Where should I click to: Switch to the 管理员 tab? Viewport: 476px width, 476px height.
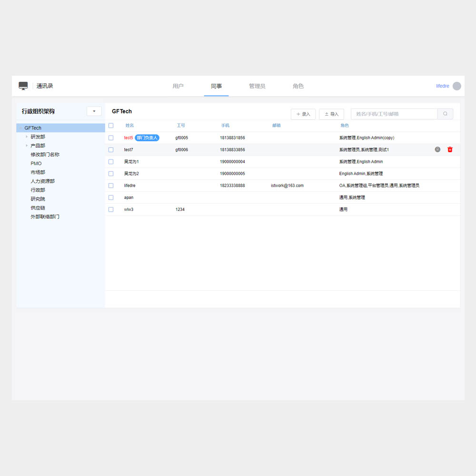257,86
